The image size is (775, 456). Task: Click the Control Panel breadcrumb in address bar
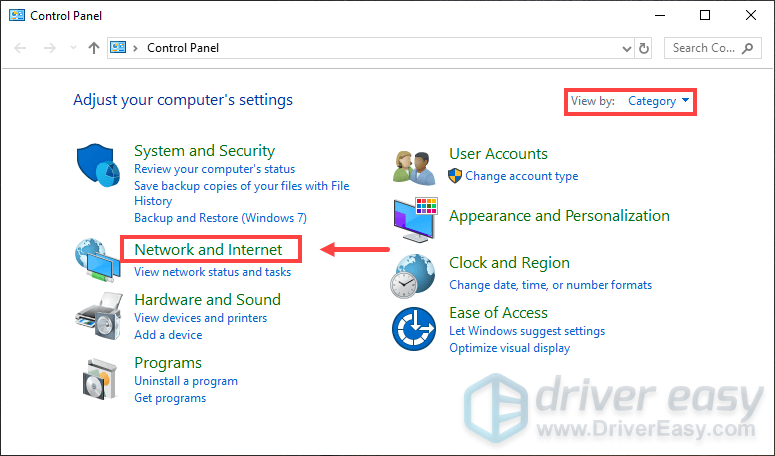pos(183,48)
